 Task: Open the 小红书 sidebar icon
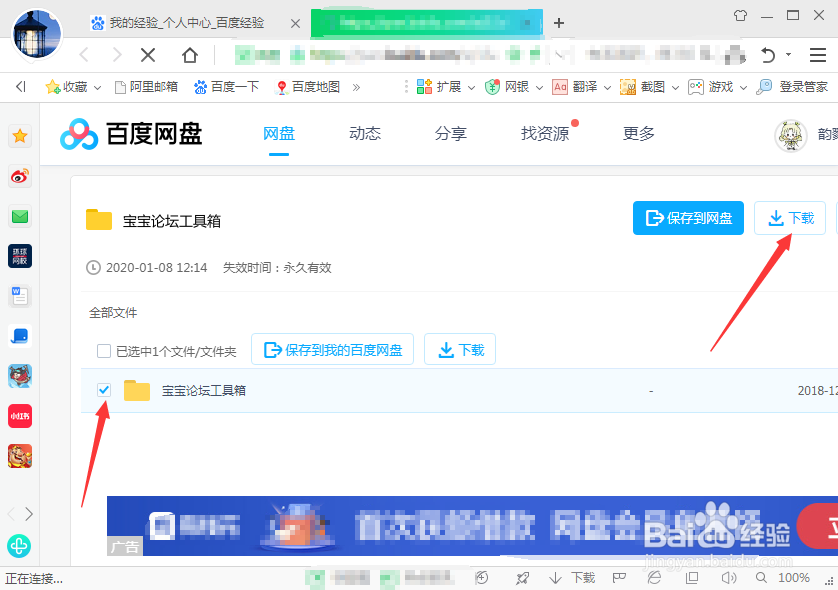click(20, 416)
